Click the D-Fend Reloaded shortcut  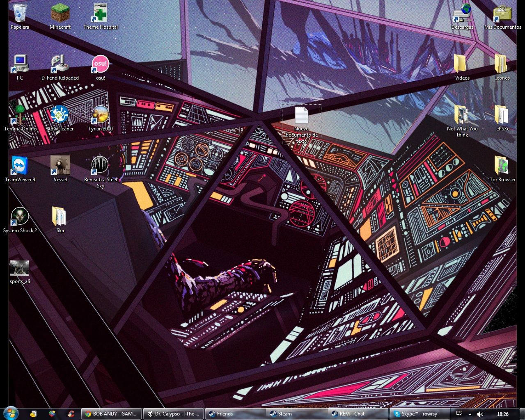[x=60, y=65]
